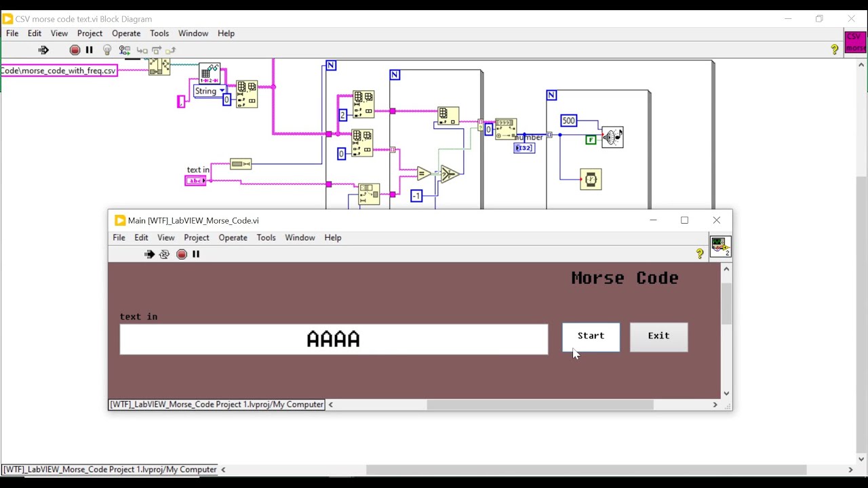Select the green False boolean constant
Viewport: 868px width, 488px height.
pyautogui.click(x=591, y=140)
